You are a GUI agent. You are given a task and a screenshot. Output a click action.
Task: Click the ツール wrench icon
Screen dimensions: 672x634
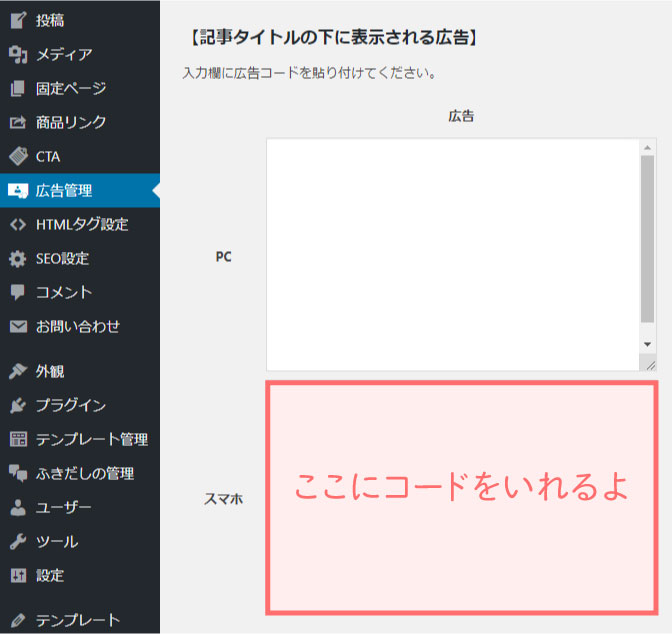pos(18,541)
